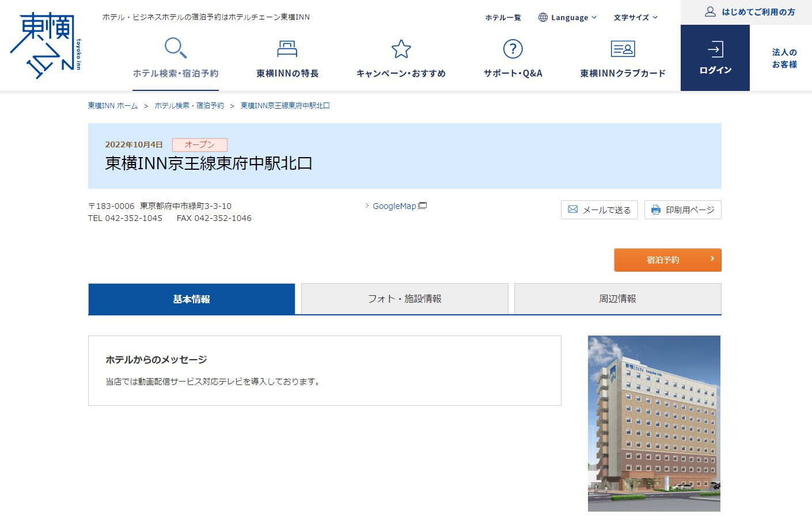Click the 2022年10月4日 date text
The height and width of the screenshot is (522, 812).
[134, 145]
